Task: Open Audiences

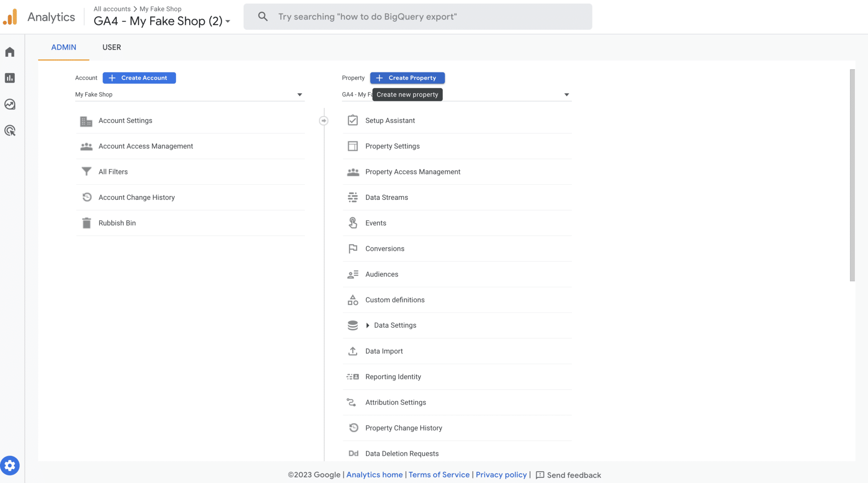Action: (x=457, y=274)
